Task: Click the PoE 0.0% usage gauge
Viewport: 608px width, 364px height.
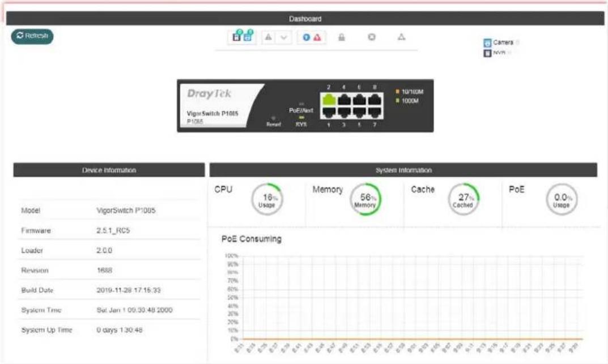Action: (562, 199)
